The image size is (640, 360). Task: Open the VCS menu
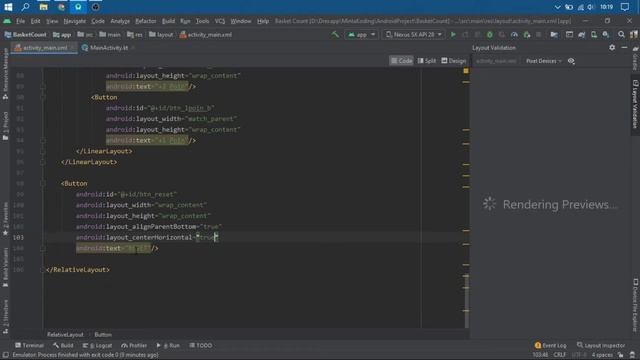[x=220, y=21]
